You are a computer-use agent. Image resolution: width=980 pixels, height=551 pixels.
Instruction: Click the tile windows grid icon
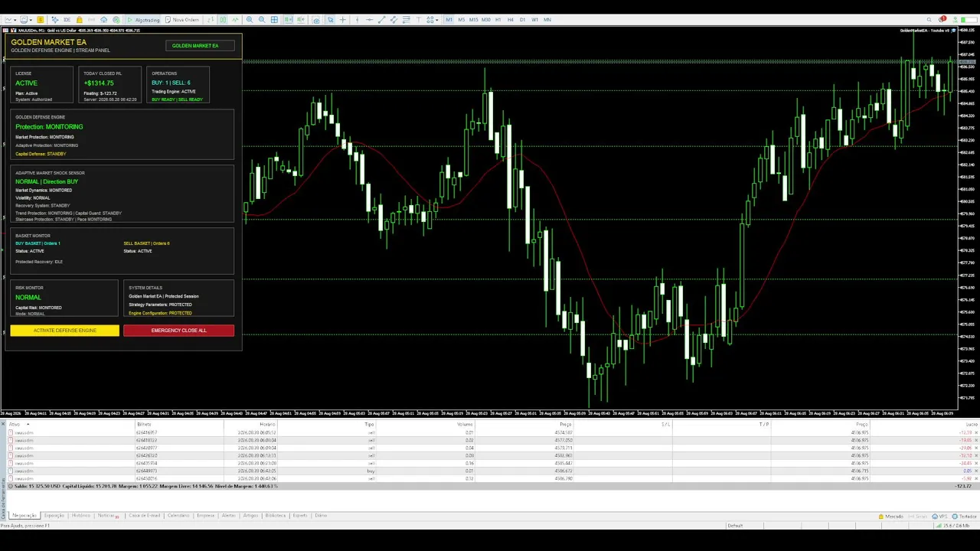[x=274, y=20]
